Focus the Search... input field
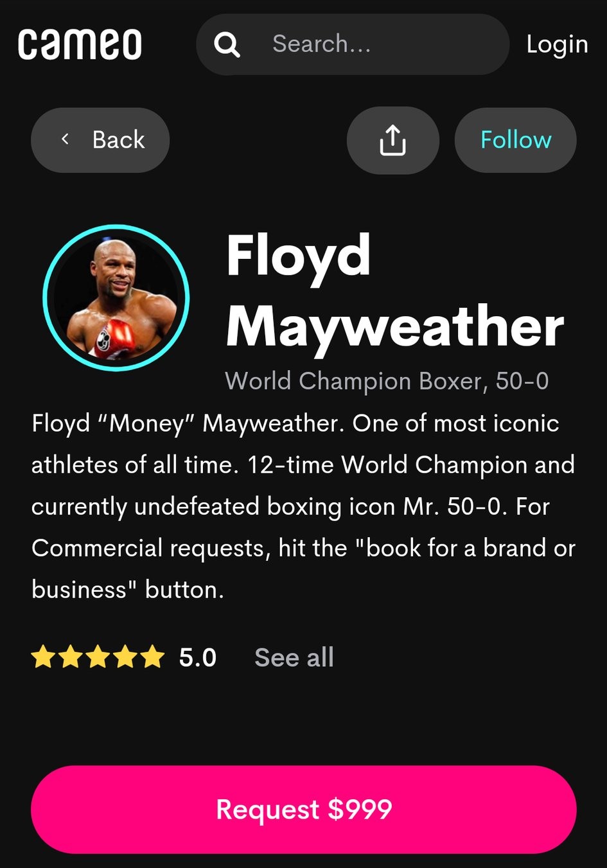Viewport: 607px width, 868px height. 353,44
